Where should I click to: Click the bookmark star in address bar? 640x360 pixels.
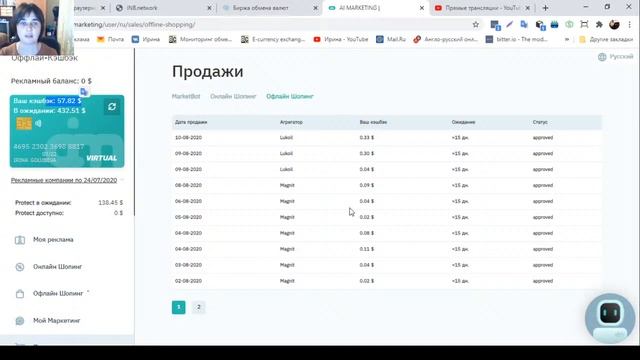pos(476,24)
